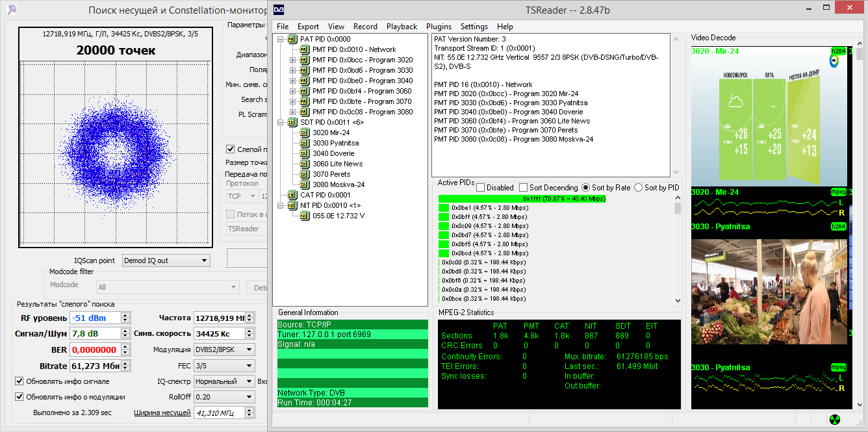Open the Record menu

(365, 27)
